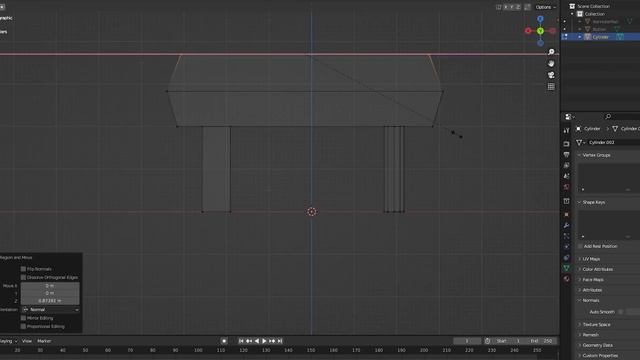Toggle the camera view icon
This screenshot has height=360, width=640.
(x=551, y=75)
